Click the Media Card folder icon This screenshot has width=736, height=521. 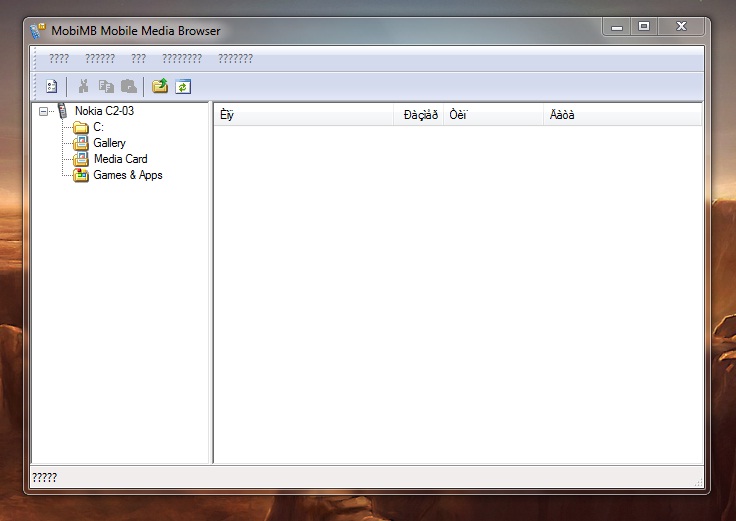[x=81, y=159]
